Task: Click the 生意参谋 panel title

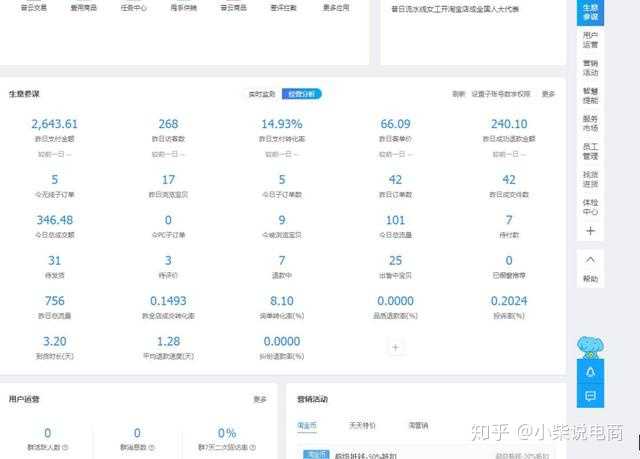Action: click(24, 94)
